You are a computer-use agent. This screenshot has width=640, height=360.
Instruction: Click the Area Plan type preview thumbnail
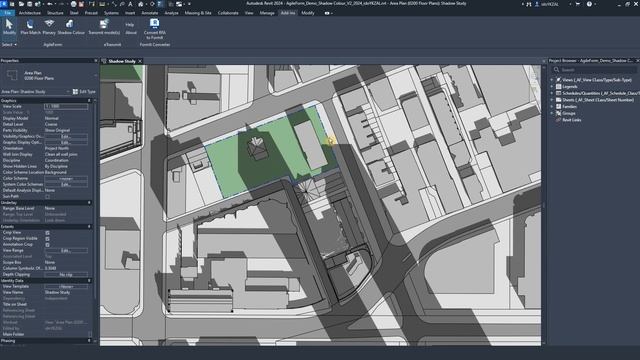(x=12, y=75)
